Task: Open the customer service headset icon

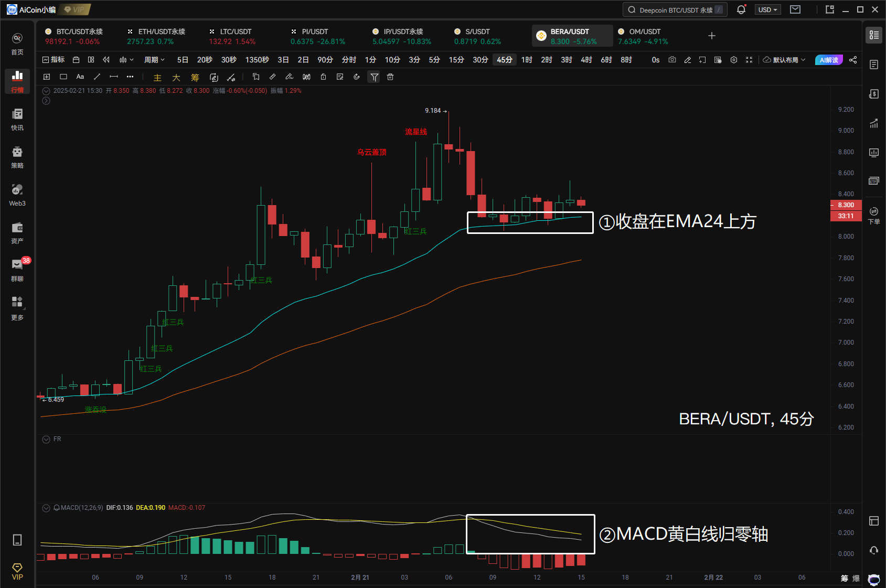Action: pos(874,550)
